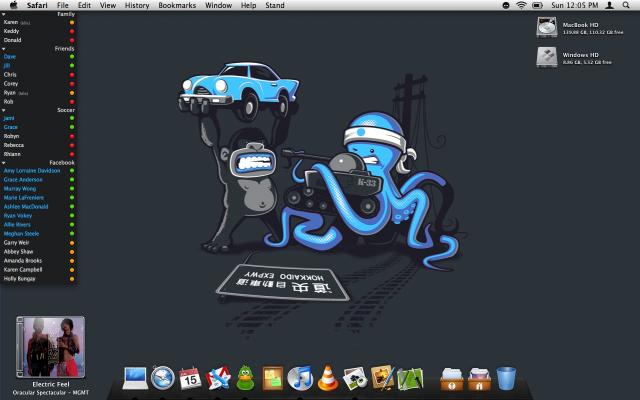Screen dimensions: 640x400
Task: Select idle contact Ryan in Friends
Action: [39, 93]
